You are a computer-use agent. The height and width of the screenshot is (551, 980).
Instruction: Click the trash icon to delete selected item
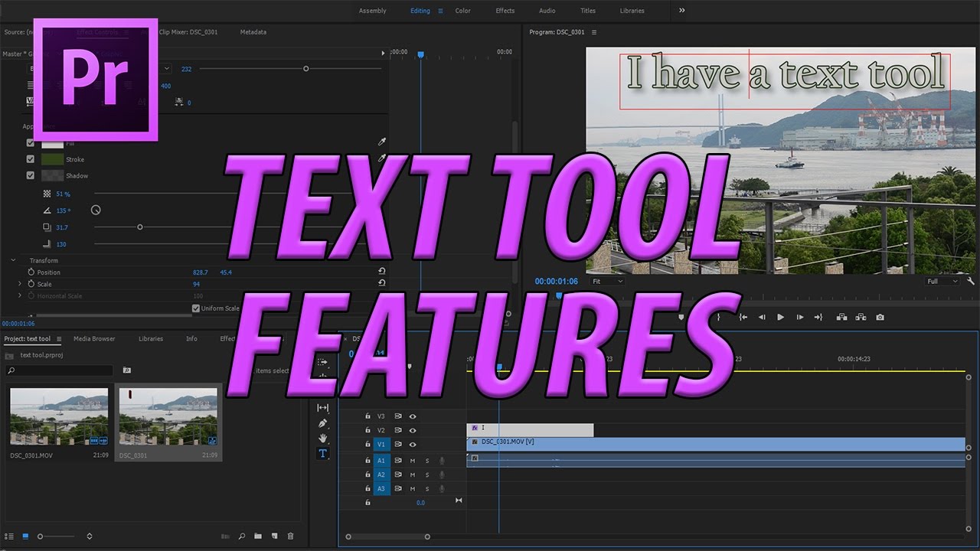tap(290, 536)
